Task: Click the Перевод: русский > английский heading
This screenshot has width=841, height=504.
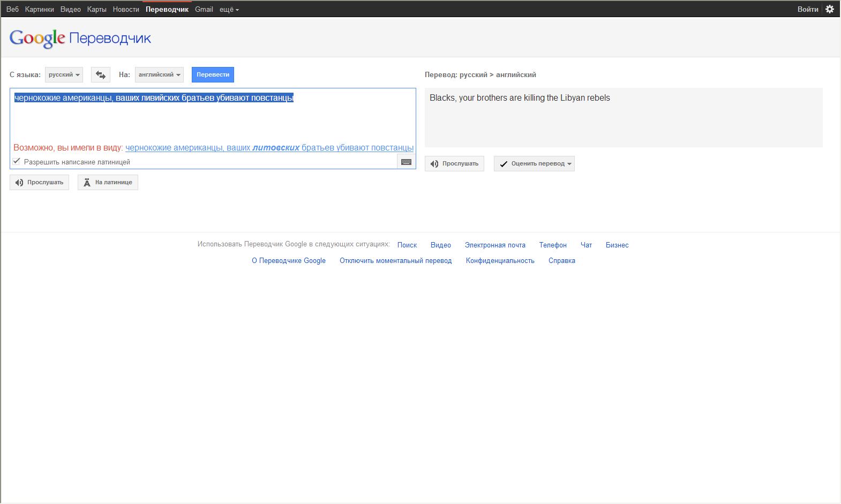Action: click(480, 75)
